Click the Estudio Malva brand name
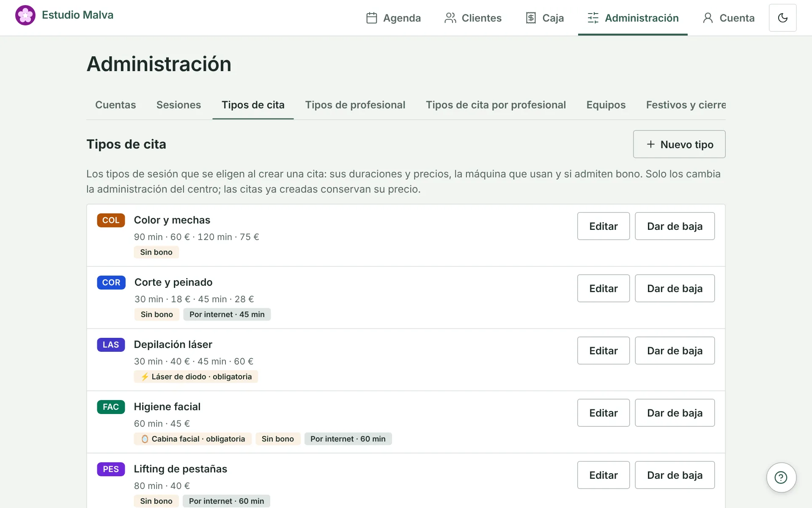Screen dimensions: 812x508 point(78,15)
